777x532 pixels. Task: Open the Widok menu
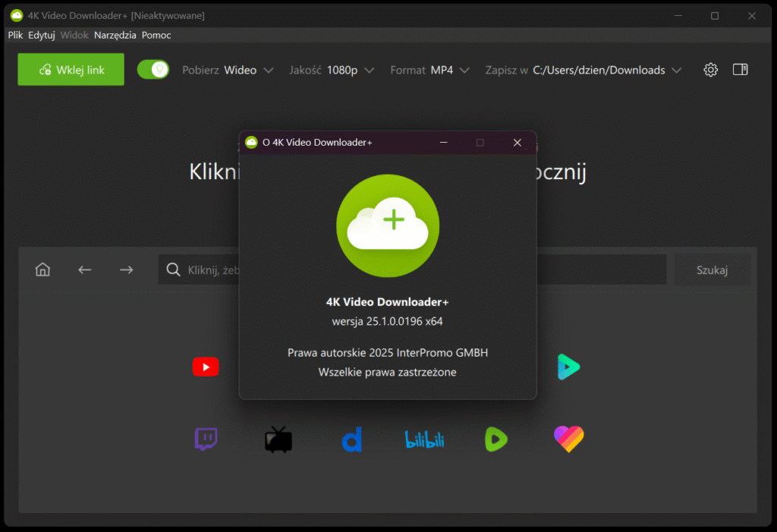[x=74, y=35]
